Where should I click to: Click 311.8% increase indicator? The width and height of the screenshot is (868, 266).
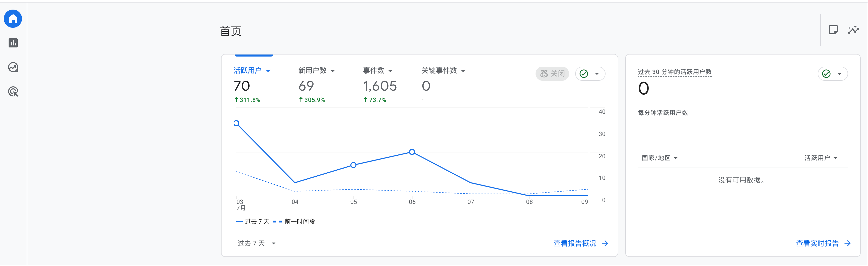click(247, 100)
